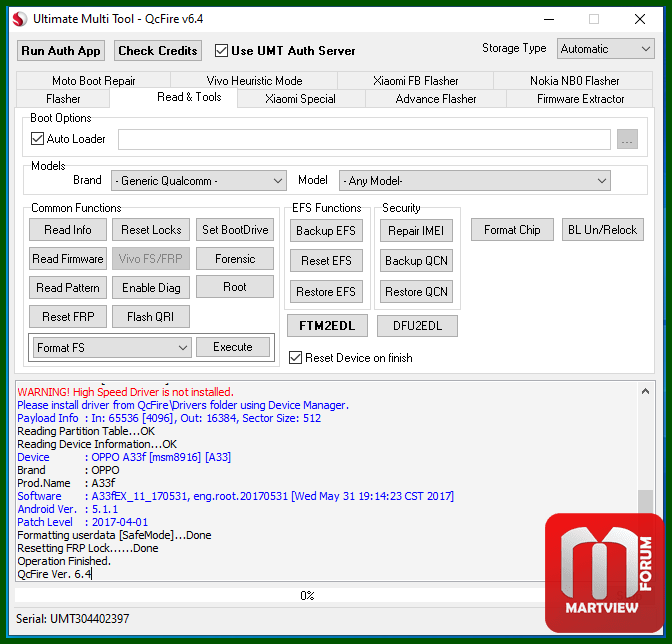Viewport: 672px width, 644px height.
Task: Click the Enable Diag button
Action: pos(151,288)
